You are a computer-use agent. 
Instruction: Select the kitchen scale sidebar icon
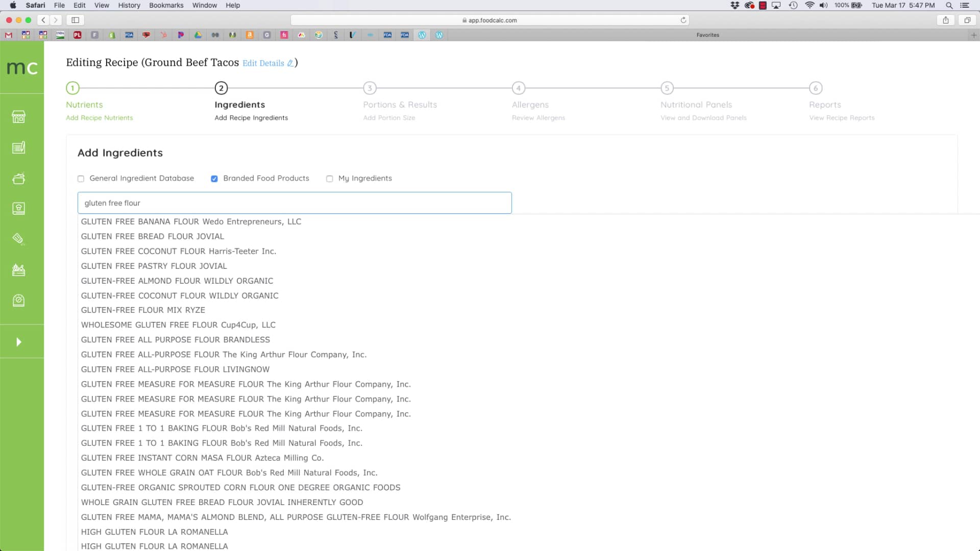(18, 300)
